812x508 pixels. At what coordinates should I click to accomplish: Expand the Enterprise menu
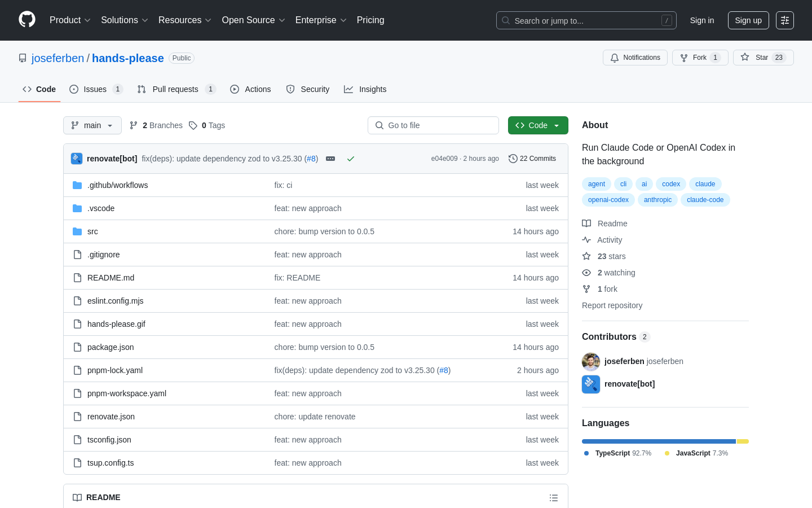pos(321,20)
